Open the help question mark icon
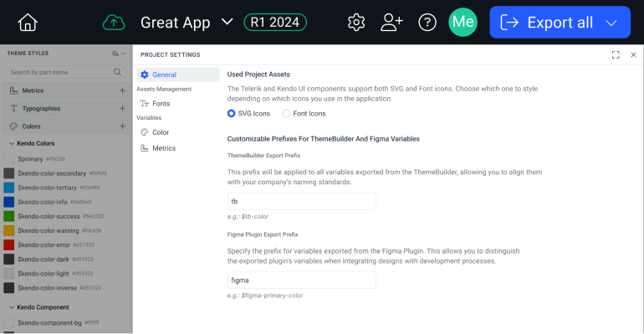This screenshot has height=334, width=644. pyautogui.click(x=427, y=23)
